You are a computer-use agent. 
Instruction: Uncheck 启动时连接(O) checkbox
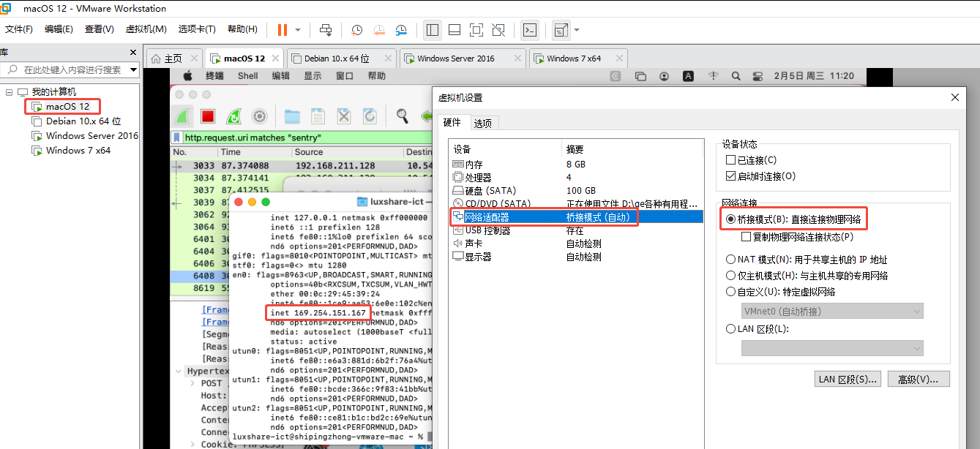click(x=730, y=176)
